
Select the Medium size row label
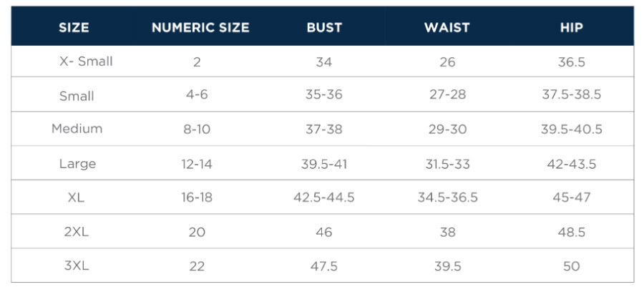(x=77, y=130)
